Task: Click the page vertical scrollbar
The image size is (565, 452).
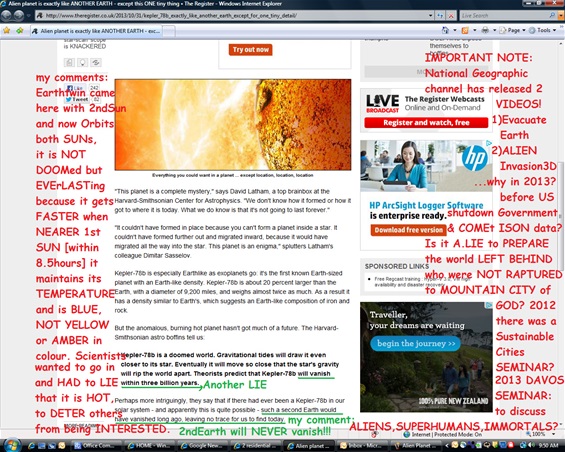Action: coord(561,216)
